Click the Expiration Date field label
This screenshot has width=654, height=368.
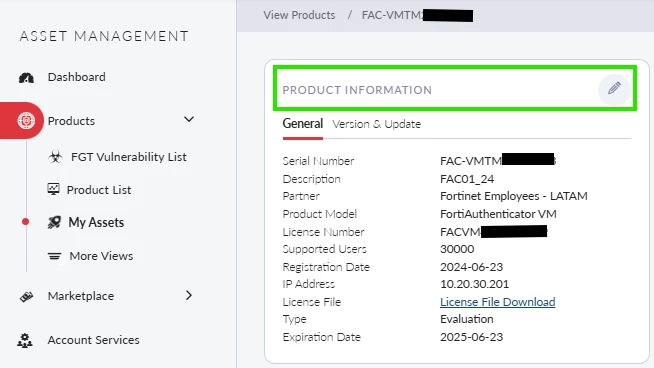[x=322, y=337]
